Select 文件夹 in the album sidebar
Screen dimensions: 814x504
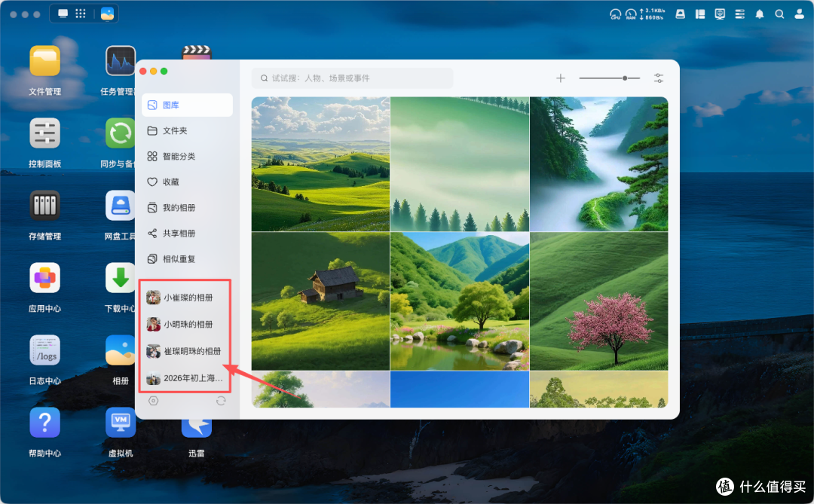click(x=187, y=131)
